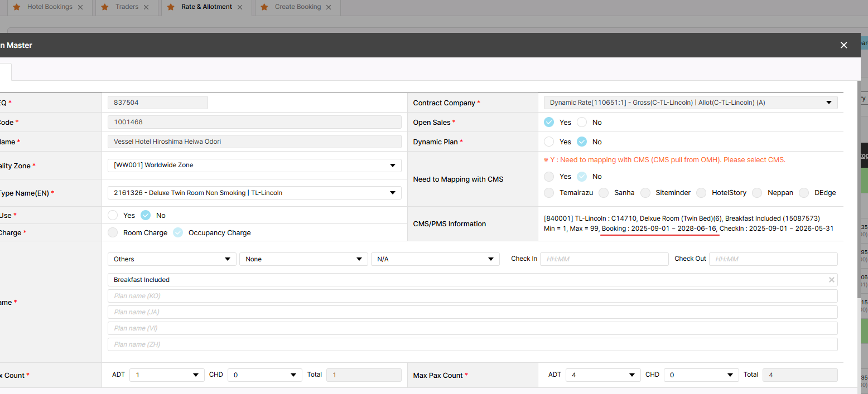Click the star icon on Create Booking tab
Image resolution: width=868 pixels, height=394 pixels.
coord(264,7)
